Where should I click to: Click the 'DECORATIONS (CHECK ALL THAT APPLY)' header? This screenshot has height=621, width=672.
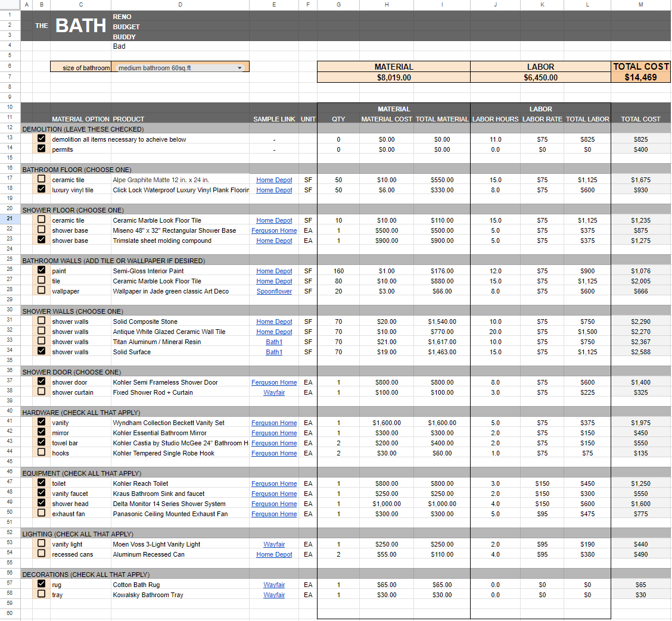coord(86,575)
